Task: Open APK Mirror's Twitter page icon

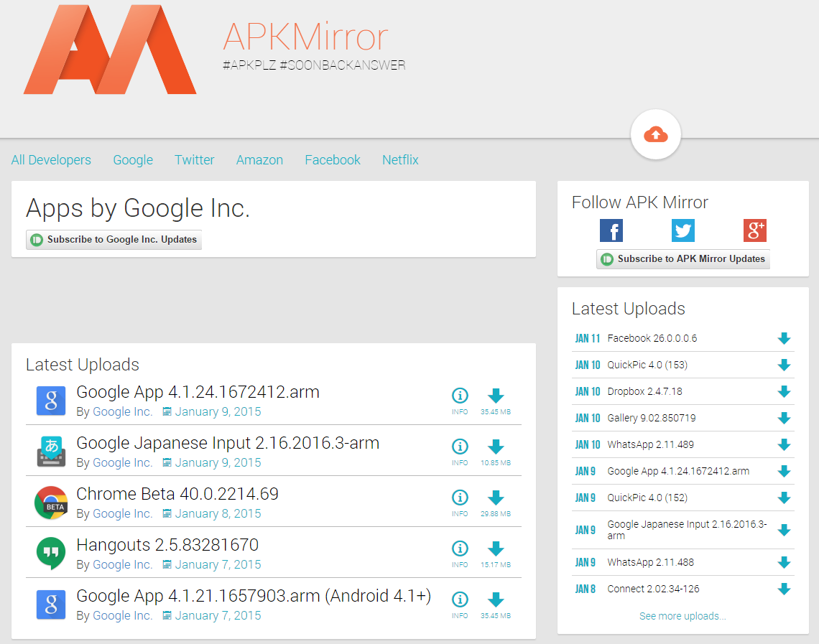Action: point(682,230)
